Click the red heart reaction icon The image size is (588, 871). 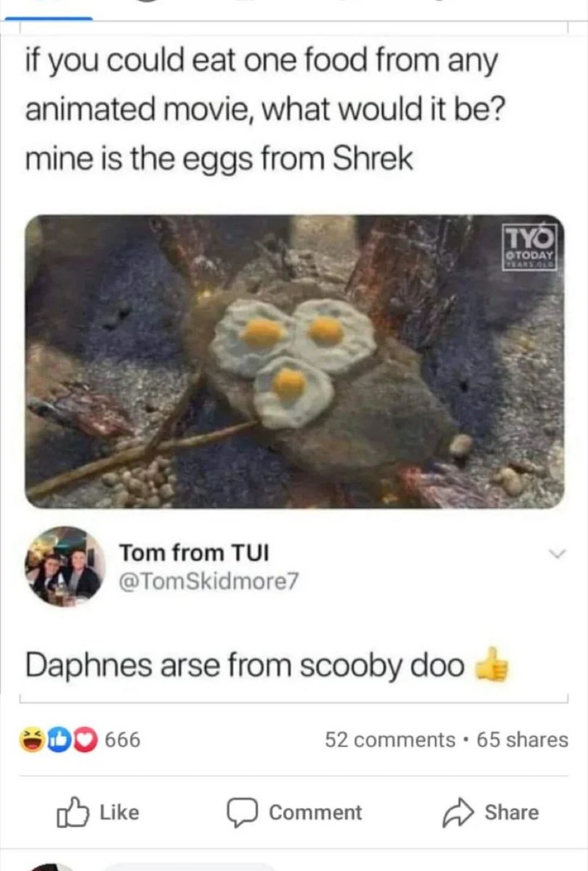(86, 739)
